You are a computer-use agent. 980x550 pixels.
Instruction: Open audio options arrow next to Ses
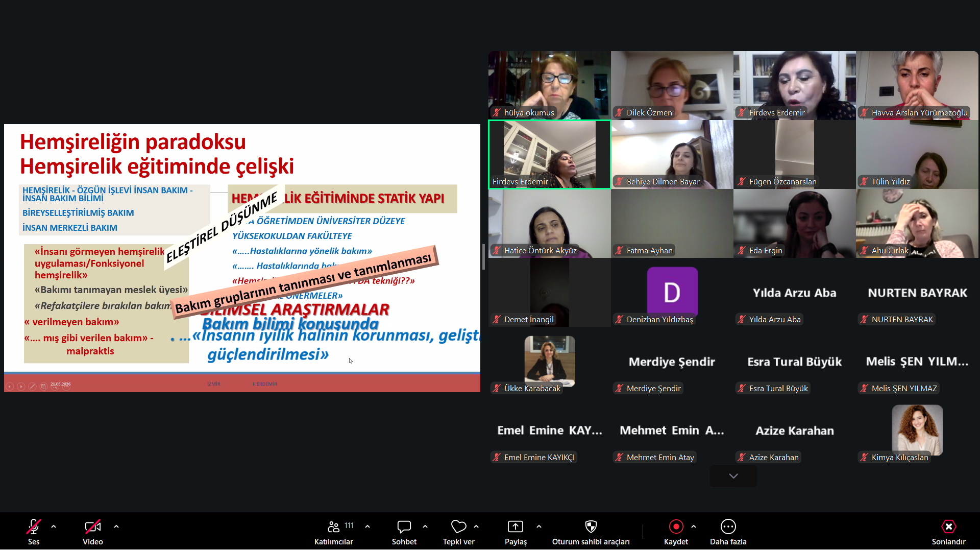coord(54,526)
